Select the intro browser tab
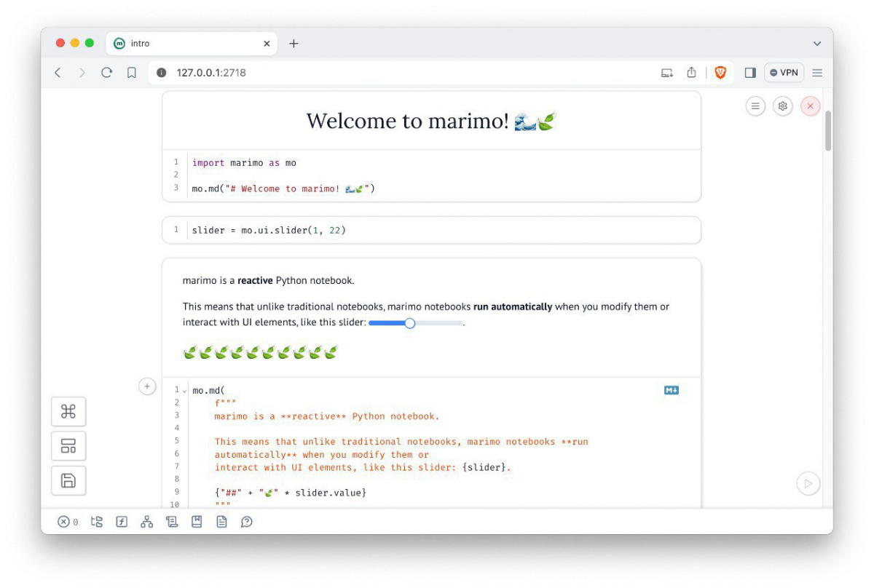This screenshot has width=874, height=588. 182,43
